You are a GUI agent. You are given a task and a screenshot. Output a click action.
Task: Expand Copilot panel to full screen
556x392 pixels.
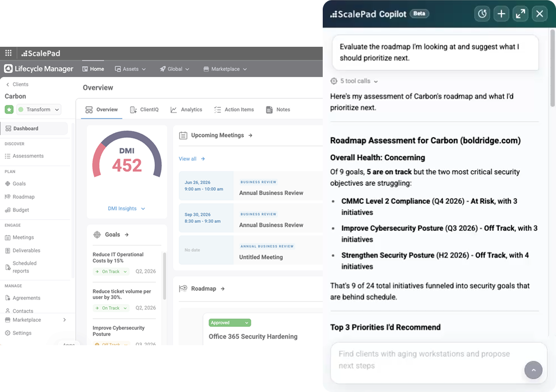pos(520,14)
